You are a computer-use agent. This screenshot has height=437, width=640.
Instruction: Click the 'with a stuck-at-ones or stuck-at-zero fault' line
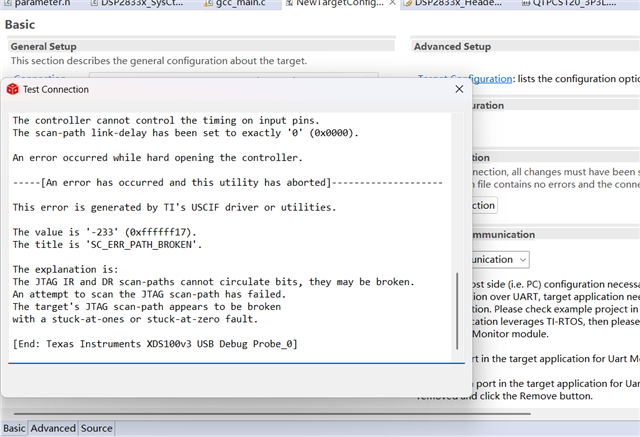[135, 319]
